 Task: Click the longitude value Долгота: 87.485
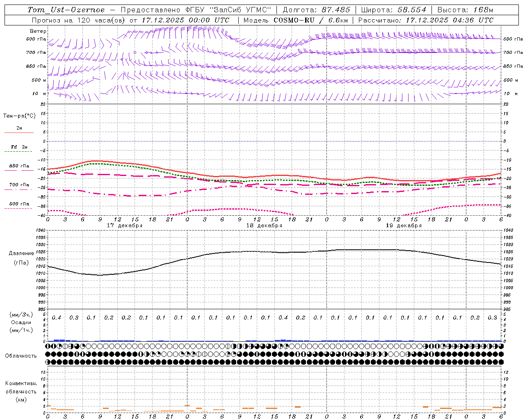(x=316, y=10)
